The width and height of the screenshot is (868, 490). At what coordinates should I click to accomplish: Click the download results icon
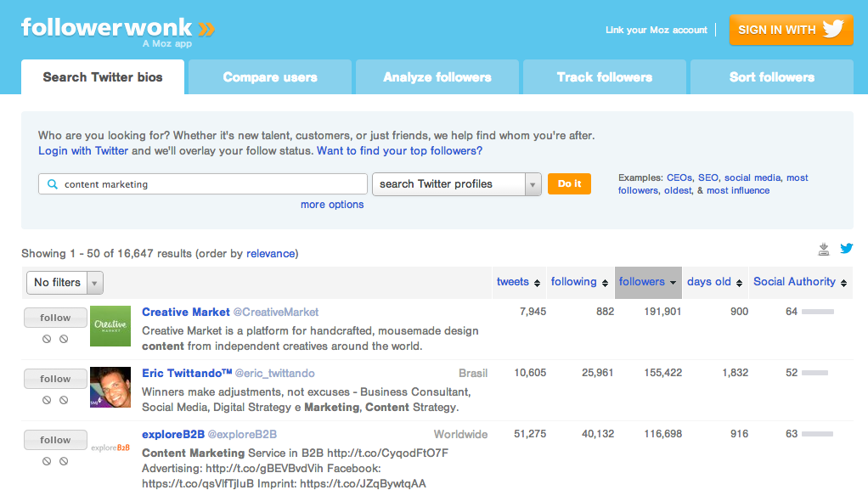click(x=824, y=249)
